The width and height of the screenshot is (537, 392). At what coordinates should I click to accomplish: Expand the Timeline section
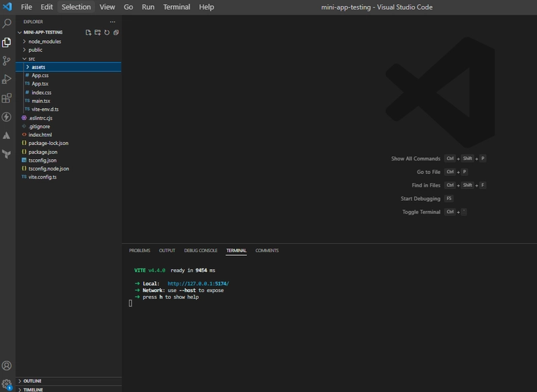pyautogui.click(x=68, y=389)
